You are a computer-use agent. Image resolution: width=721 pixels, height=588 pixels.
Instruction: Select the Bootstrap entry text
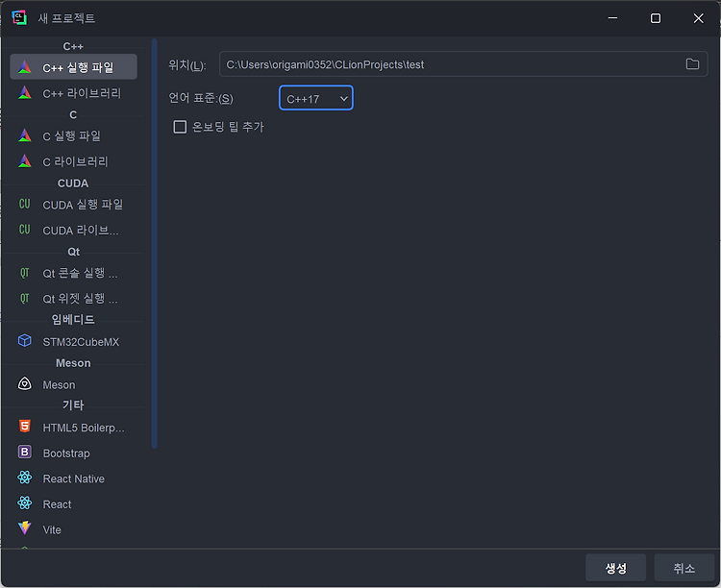point(66,453)
